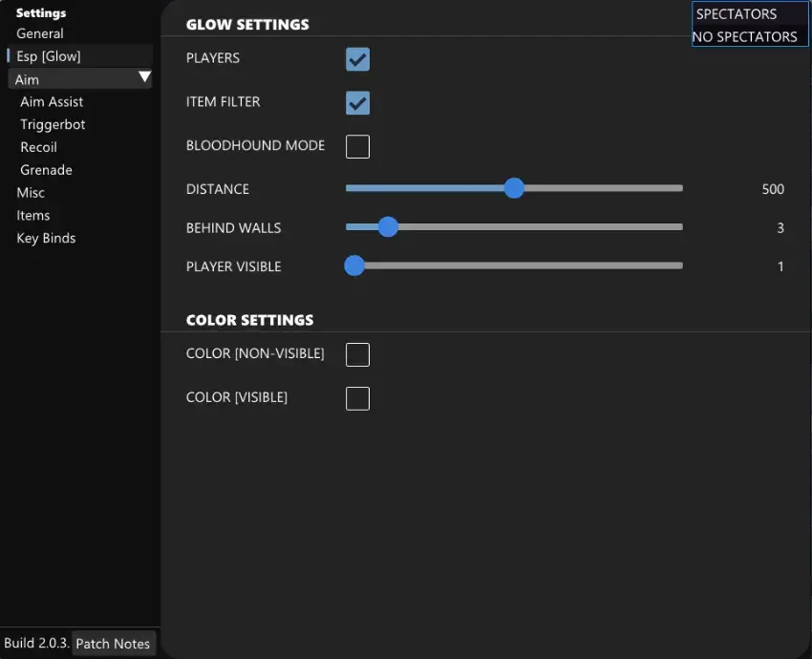Select the Grenade sub-item

click(46, 170)
